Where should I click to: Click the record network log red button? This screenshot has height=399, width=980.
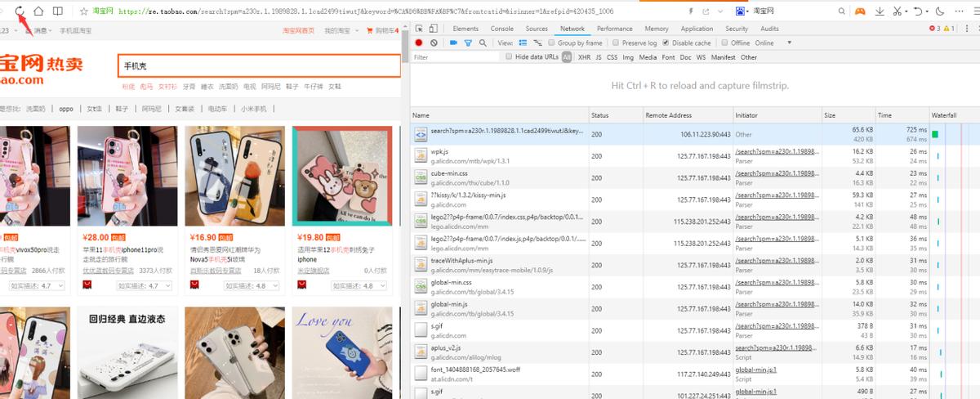(419, 43)
